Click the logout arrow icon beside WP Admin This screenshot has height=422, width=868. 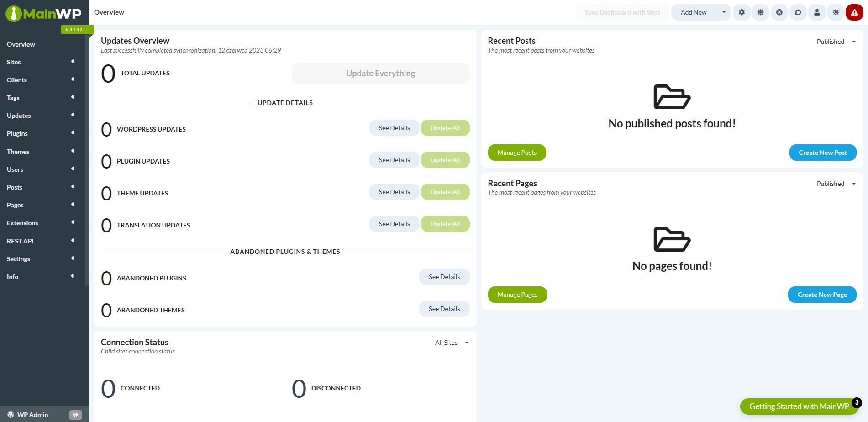(76, 415)
